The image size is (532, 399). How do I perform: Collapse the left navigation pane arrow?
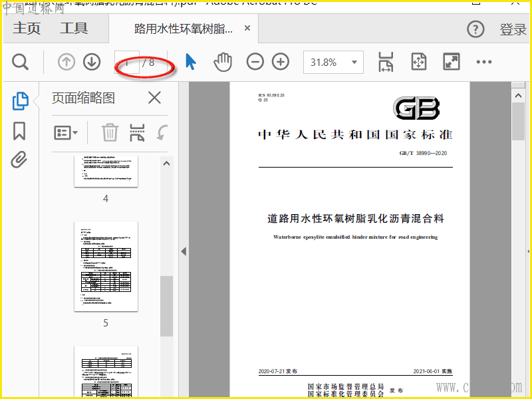(x=184, y=251)
